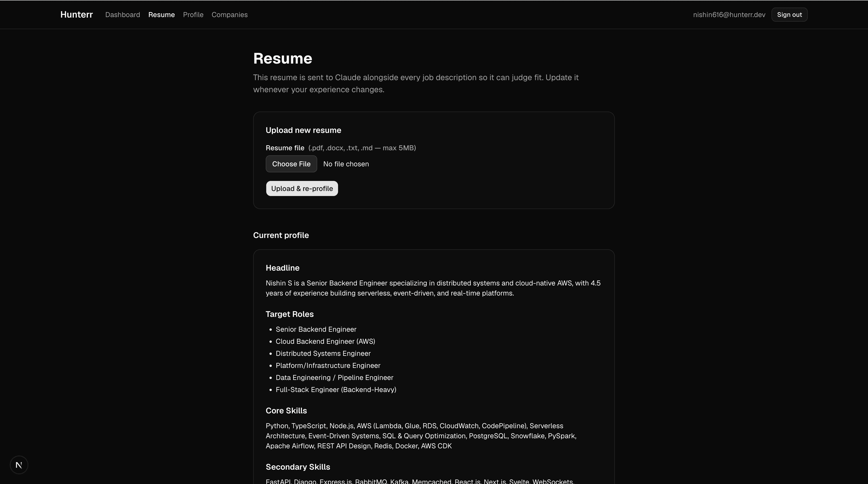Image resolution: width=868 pixels, height=484 pixels.
Task: Go to Hunterr home logo
Action: pos(77,15)
